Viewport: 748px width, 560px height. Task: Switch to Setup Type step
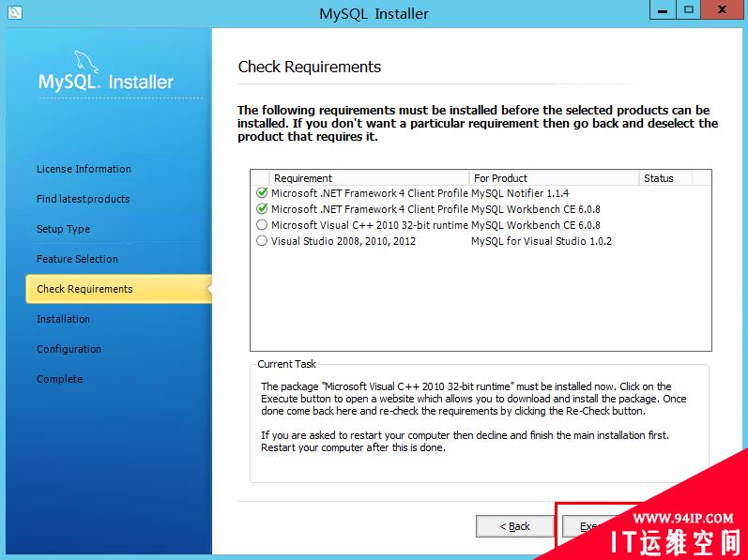64,229
